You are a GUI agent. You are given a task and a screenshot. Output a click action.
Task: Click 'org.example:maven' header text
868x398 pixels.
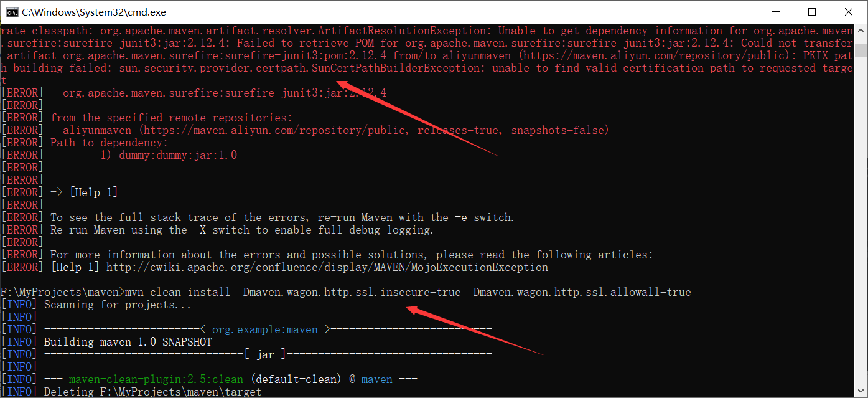(x=265, y=329)
